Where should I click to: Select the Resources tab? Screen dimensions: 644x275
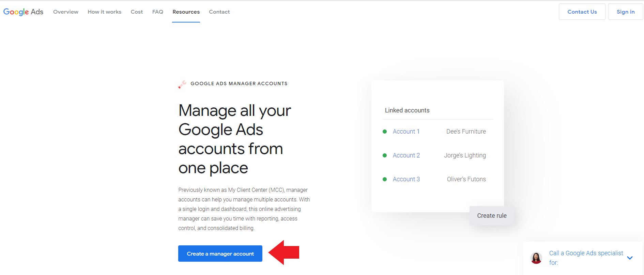tap(186, 12)
